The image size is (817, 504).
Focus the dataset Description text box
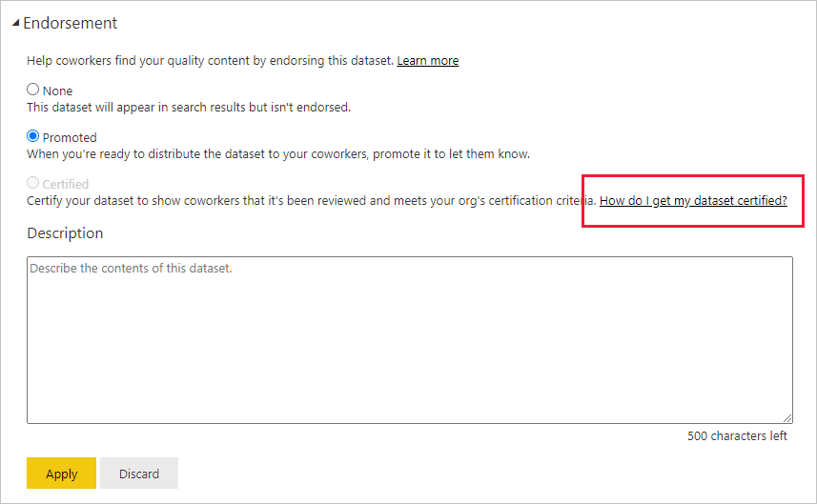(410, 339)
